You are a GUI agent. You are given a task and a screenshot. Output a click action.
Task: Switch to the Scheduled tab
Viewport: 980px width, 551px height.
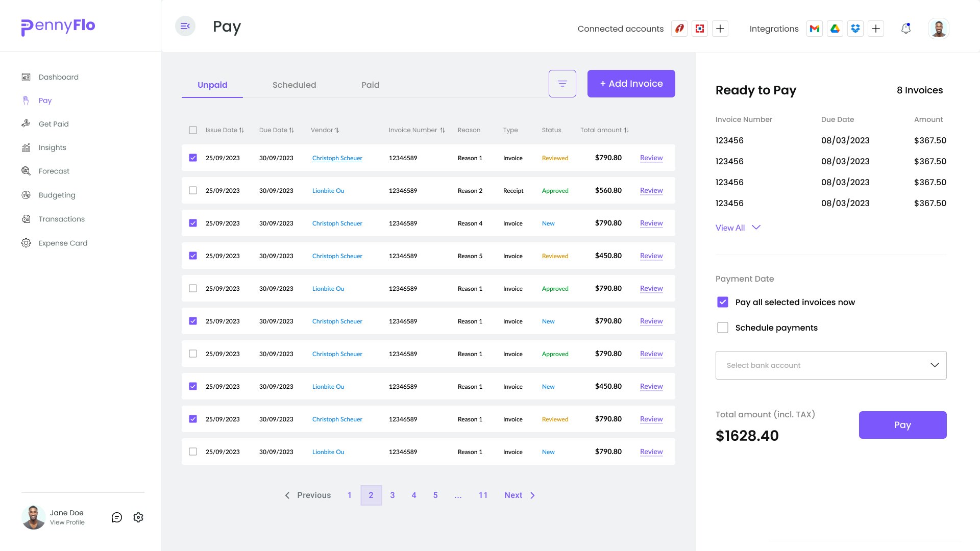click(x=294, y=85)
